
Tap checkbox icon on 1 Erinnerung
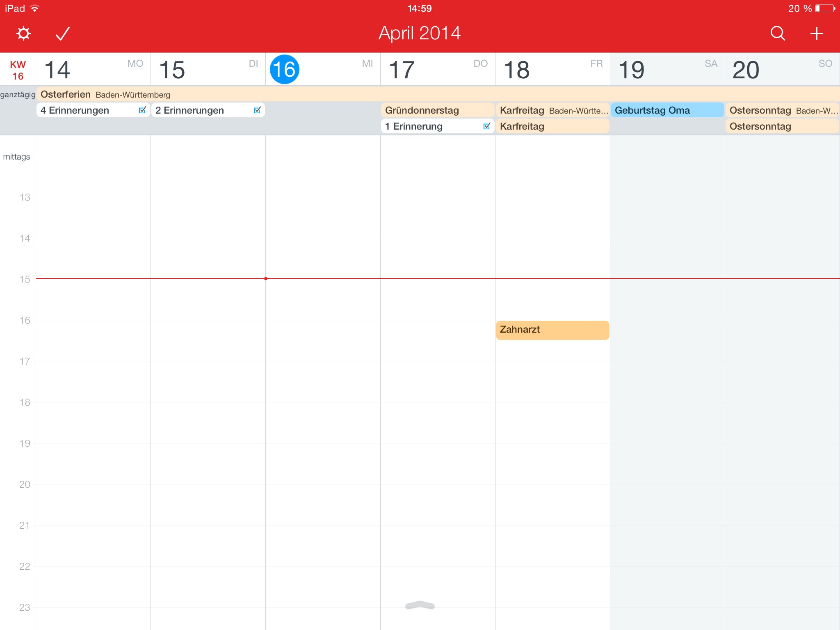point(487,126)
